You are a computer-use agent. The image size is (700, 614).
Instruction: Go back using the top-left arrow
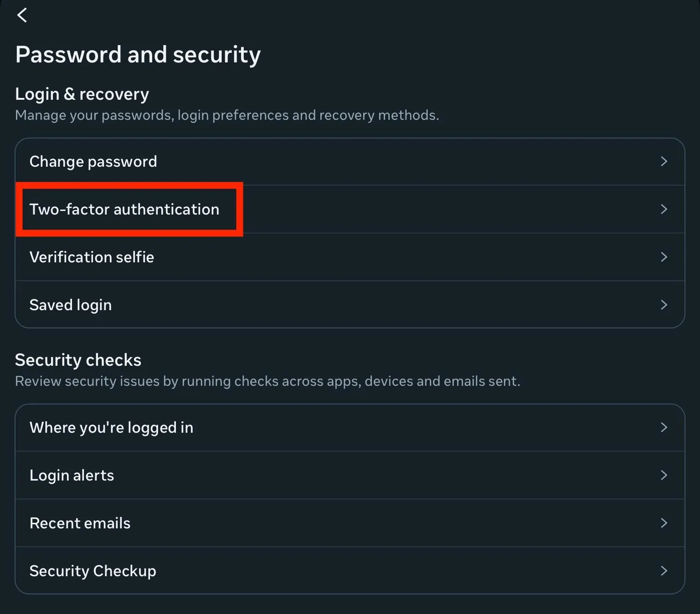coord(22,15)
